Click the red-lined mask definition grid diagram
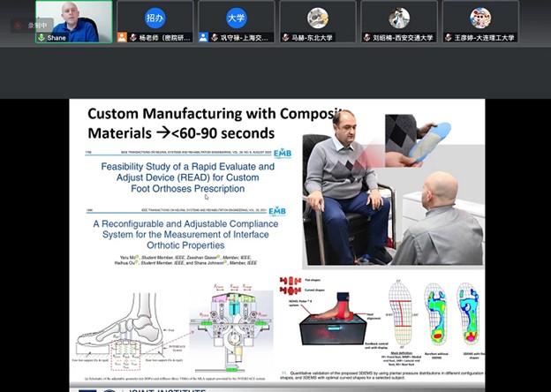This screenshot has width=551, height=392. click(400, 313)
